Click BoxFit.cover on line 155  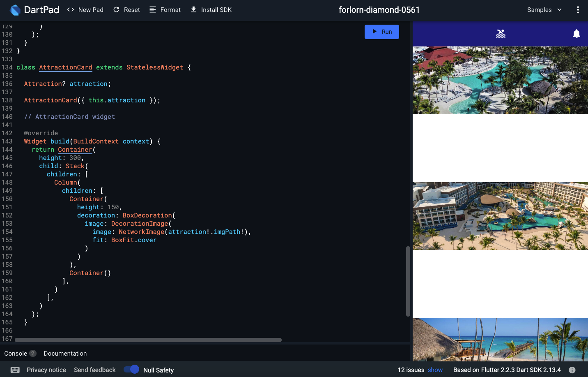134,240
